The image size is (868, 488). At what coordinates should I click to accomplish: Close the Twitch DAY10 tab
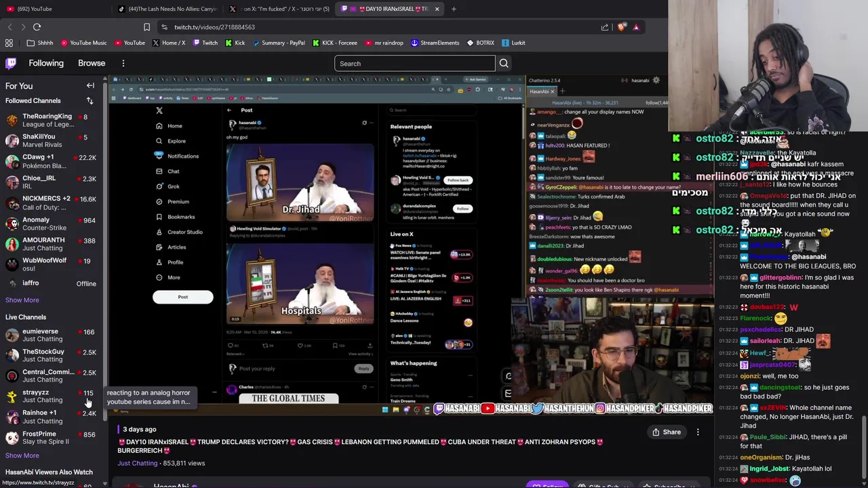(x=437, y=9)
